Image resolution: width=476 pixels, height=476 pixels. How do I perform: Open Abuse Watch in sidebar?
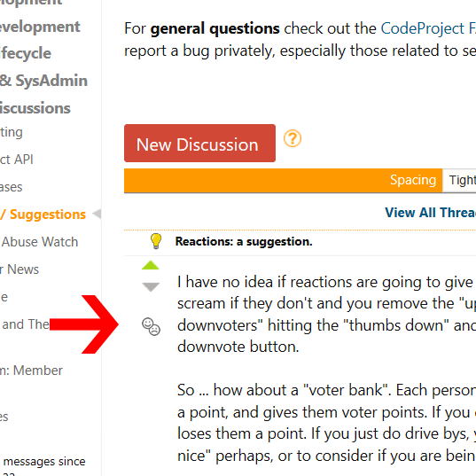(x=40, y=242)
